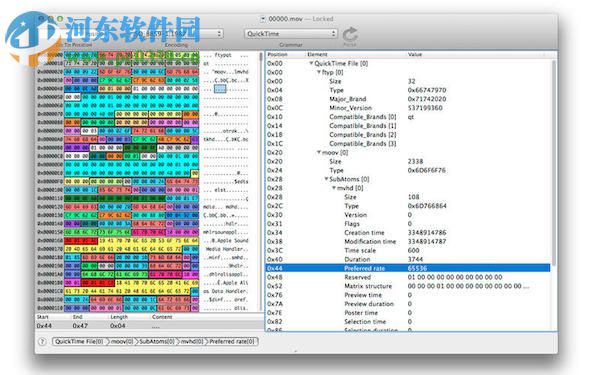Select the highlighted Preferred rate row
Screen dimensions: 600x375
(x=408, y=268)
